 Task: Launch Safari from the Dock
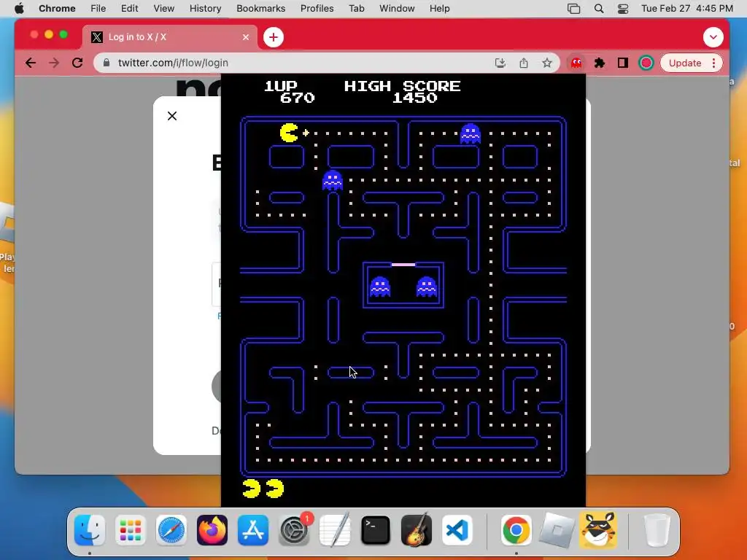click(x=171, y=530)
